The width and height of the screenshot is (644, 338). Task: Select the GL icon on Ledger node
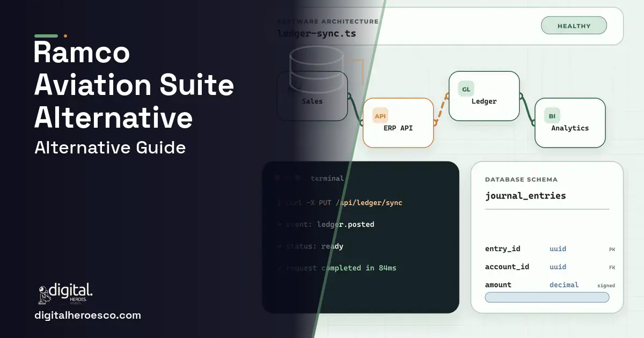[466, 89]
